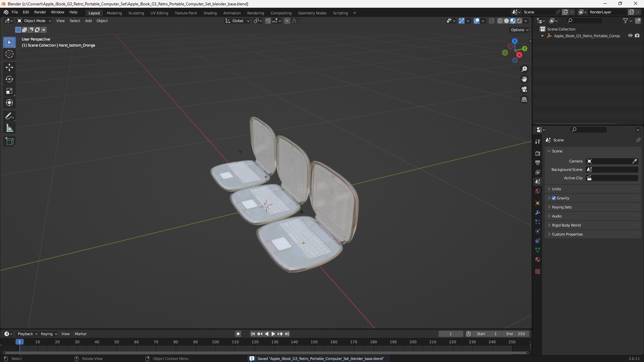Viewport: 644px width, 362px height.
Task: Open the Render menu
Action: (x=40, y=12)
